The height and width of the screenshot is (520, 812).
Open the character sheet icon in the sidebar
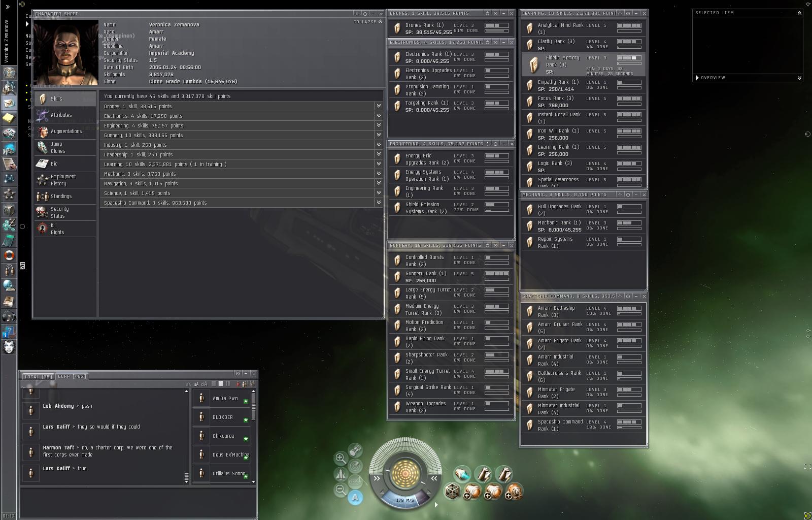tap(9, 73)
